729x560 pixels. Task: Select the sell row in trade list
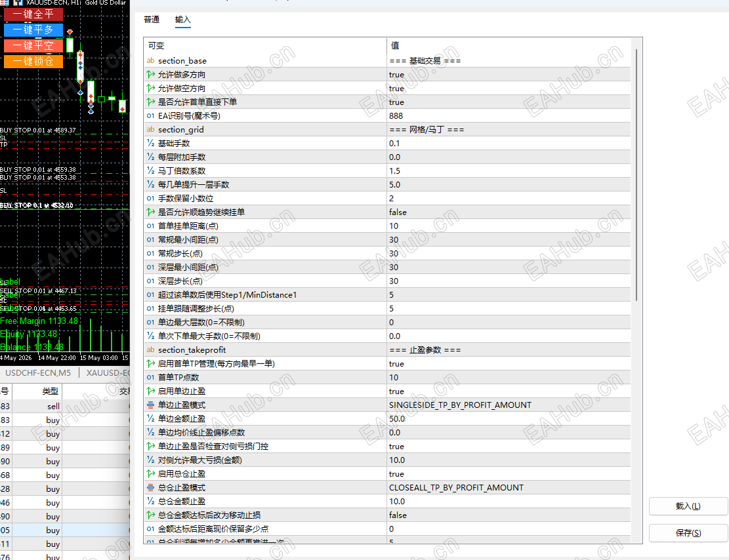tap(65, 406)
